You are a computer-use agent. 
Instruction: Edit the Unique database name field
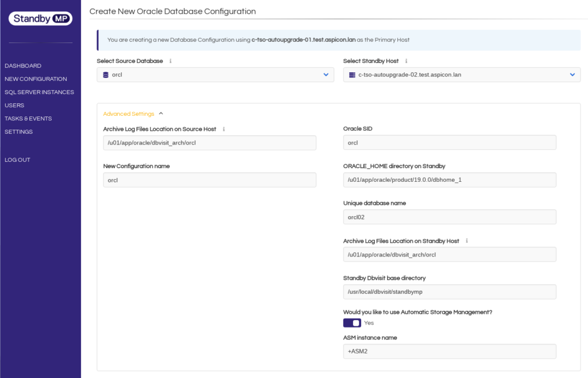coord(450,217)
